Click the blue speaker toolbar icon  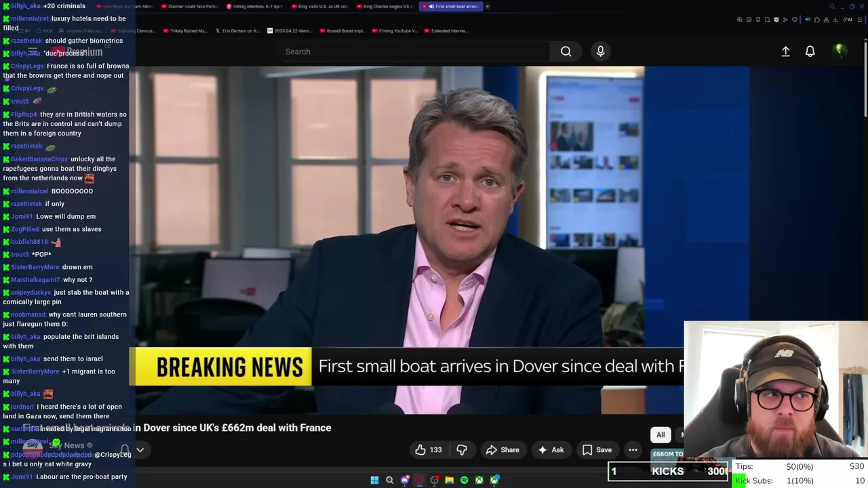pyautogui.click(x=808, y=20)
